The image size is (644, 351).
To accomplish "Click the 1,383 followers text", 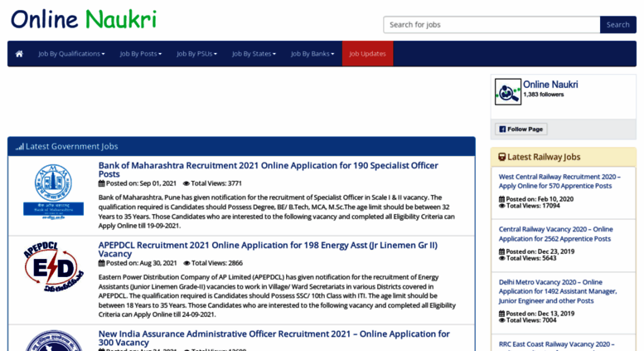I will click(x=544, y=95).
